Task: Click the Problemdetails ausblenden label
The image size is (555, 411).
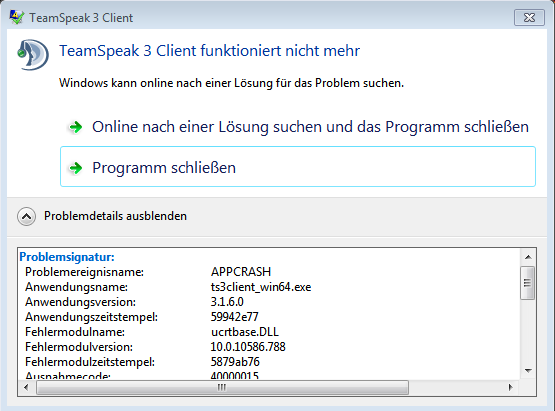Action: (x=115, y=216)
